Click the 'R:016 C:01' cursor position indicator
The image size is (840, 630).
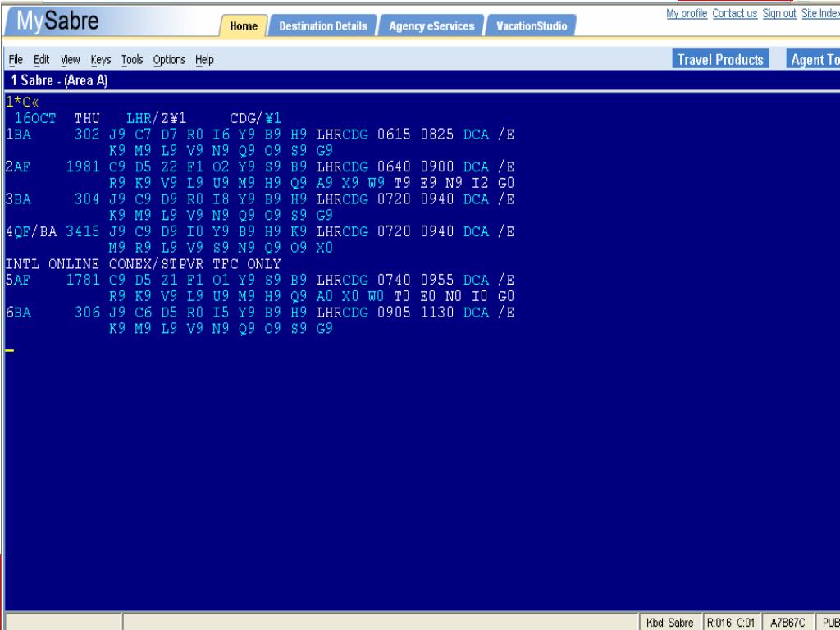coord(731,623)
